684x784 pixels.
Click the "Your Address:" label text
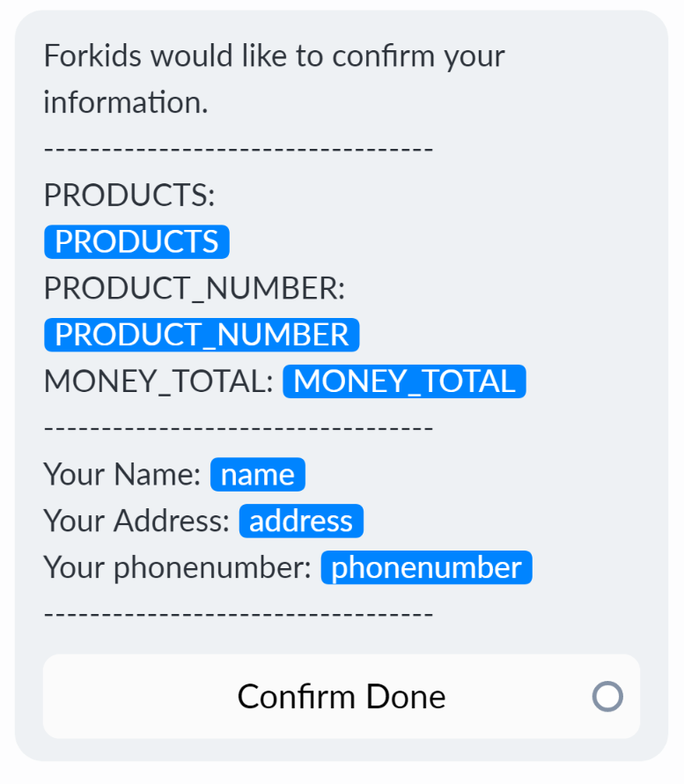(x=136, y=521)
